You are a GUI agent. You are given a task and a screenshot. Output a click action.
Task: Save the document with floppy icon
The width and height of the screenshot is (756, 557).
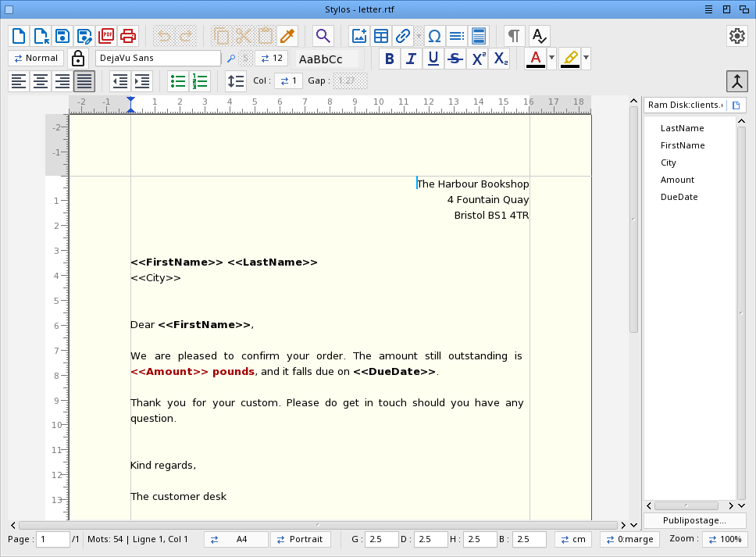pyautogui.click(x=62, y=36)
